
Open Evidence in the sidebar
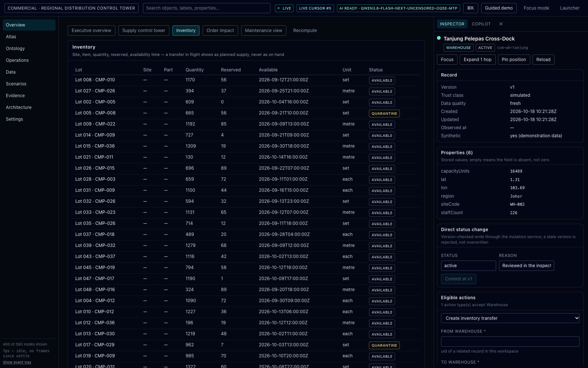(x=29, y=96)
